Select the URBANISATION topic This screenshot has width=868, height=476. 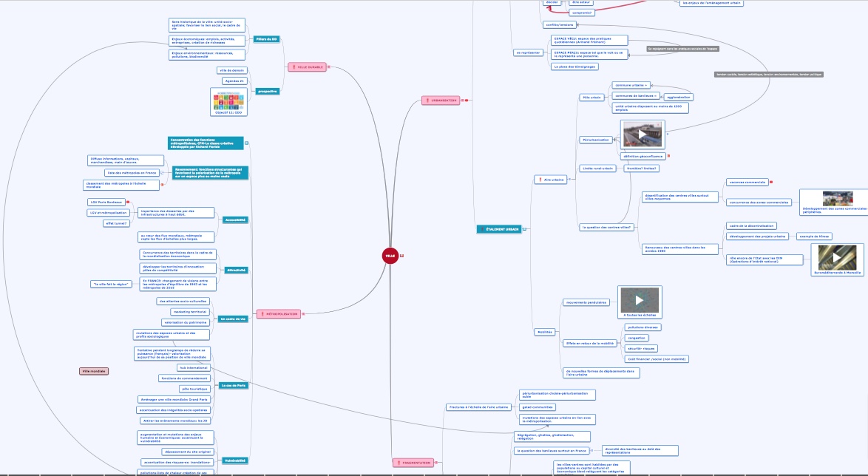441,101
